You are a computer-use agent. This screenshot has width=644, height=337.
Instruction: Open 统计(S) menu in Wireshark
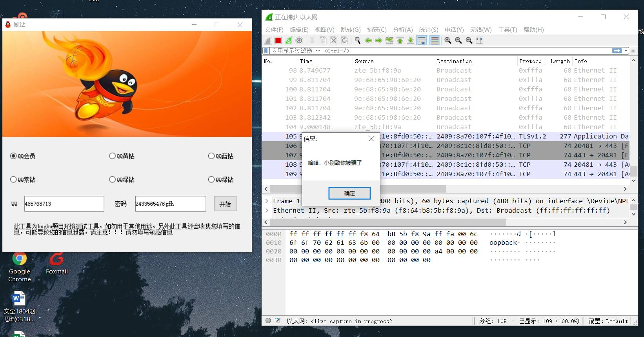pyautogui.click(x=429, y=30)
